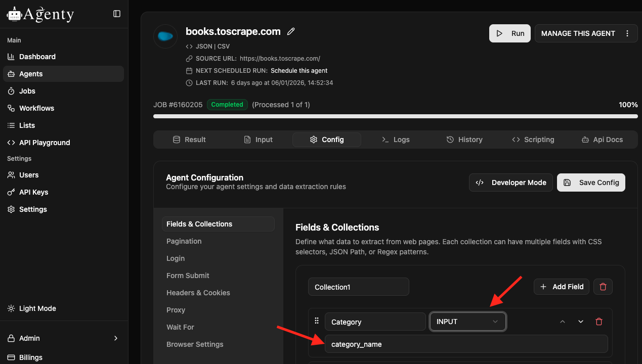This screenshot has width=642, height=364.
Task: Open the three-dot menu beside Manage This Agent
Action: (x=627, y=33)
